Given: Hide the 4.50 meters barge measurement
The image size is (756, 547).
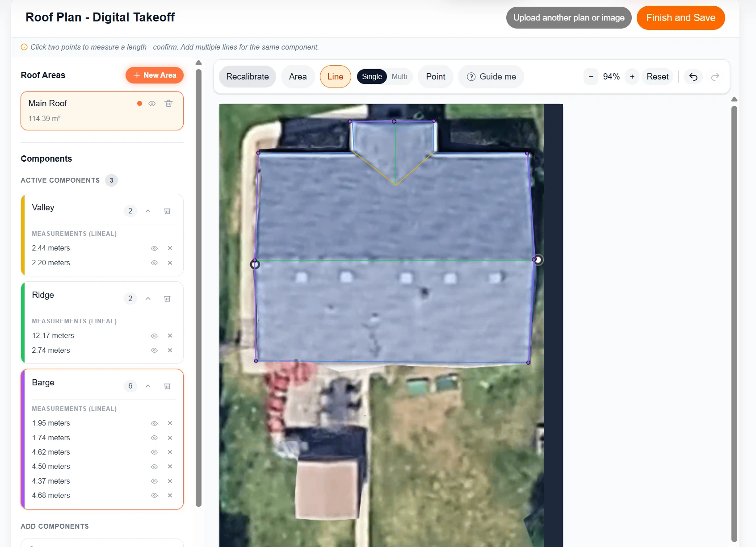Looking at the screenshot, I should click(154, 467).
